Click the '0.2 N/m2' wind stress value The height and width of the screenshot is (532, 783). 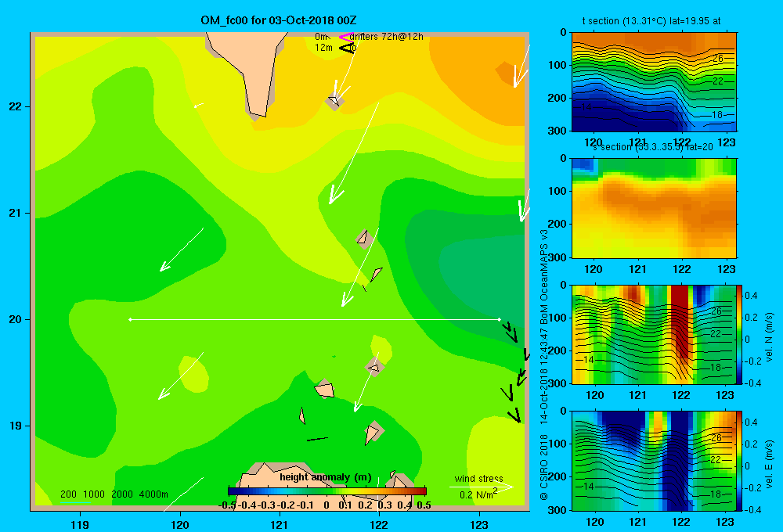tap(478, 494)
